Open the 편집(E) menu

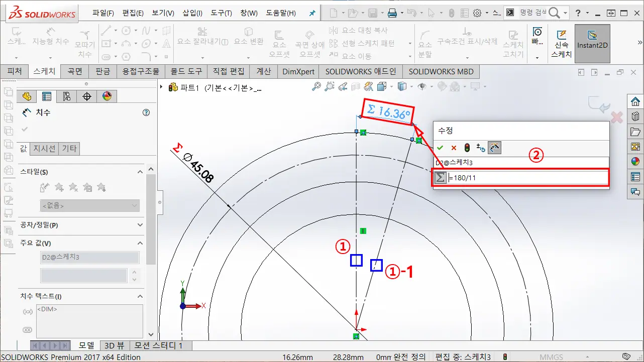click(x=133, y=13)
